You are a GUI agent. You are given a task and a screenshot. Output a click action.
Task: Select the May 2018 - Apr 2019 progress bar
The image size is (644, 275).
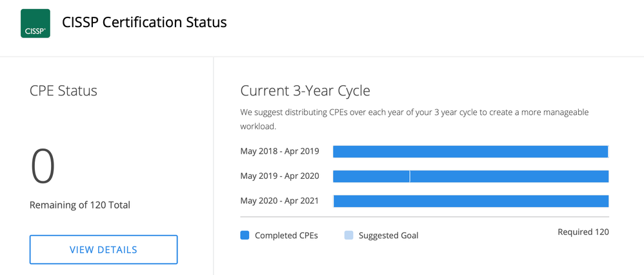pyautogui.click(x=470, y=152)
